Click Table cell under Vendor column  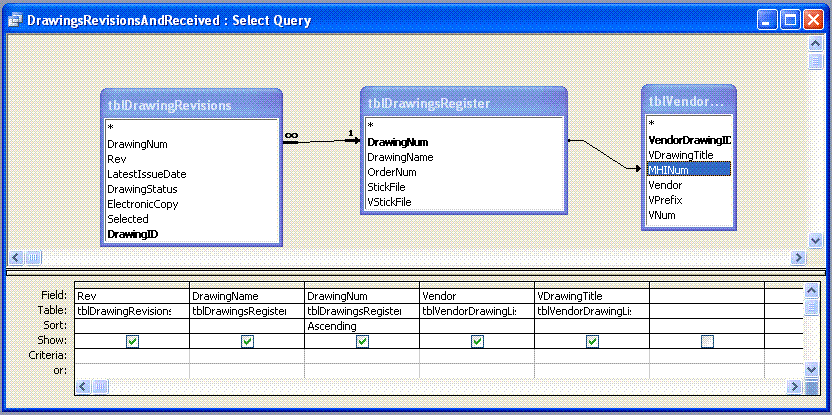477,310
